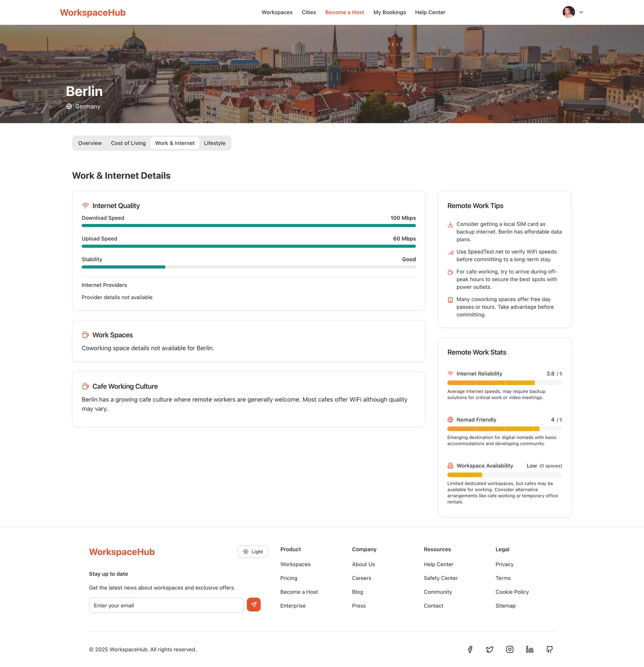Open Cities from the top menu
Viewport: 644px width, 667px height.
click(309, 12)
